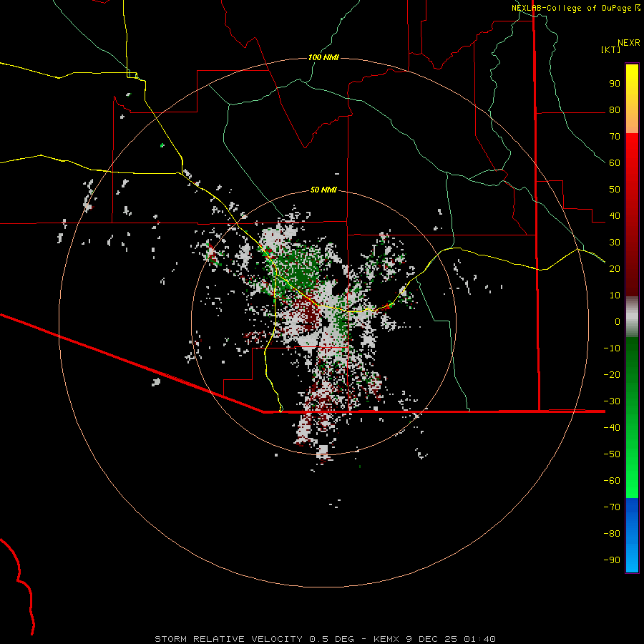Click the NEXR label above the scale
644x644 pixels.
tap(629, 43)
